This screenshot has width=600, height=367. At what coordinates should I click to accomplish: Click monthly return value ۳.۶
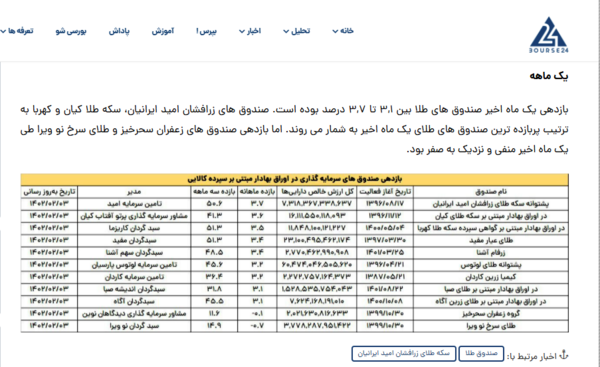point(257,216)
